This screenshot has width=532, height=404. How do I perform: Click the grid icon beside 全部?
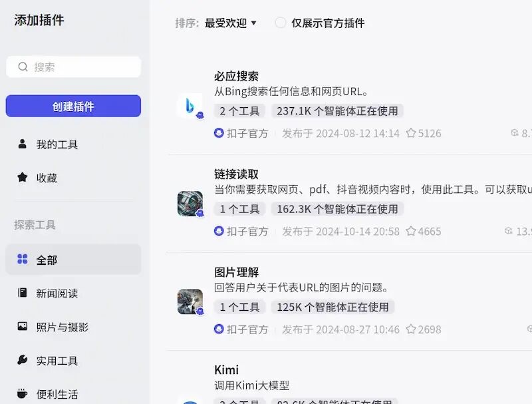(23, 260)
